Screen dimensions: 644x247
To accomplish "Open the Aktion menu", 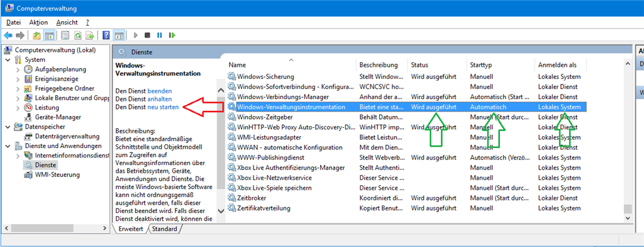I will (x=38, y=22).
